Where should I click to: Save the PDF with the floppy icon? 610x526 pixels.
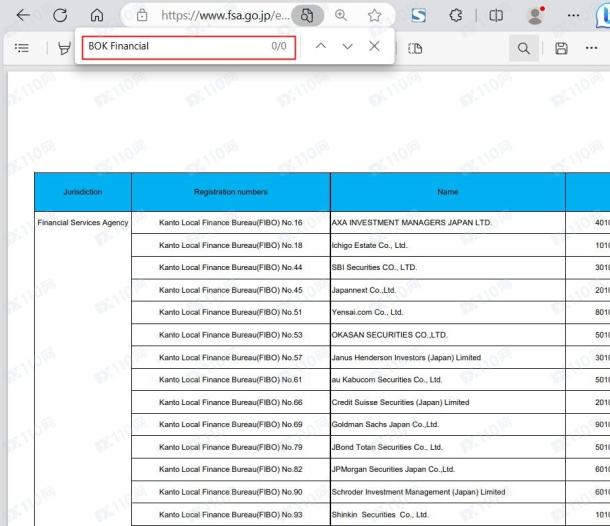tap(561, 48)
